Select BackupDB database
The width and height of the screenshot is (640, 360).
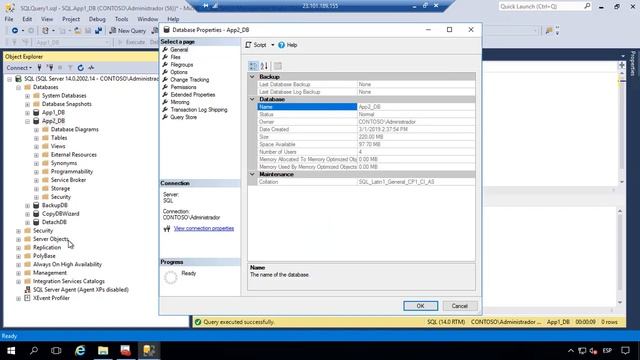point(55,205)
